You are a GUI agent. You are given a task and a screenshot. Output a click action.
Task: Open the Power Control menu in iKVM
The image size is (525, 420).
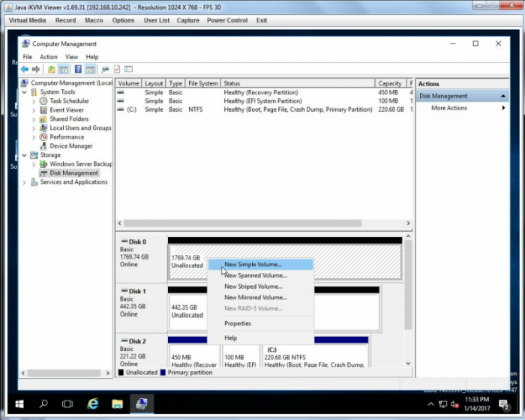click(227, 20)
